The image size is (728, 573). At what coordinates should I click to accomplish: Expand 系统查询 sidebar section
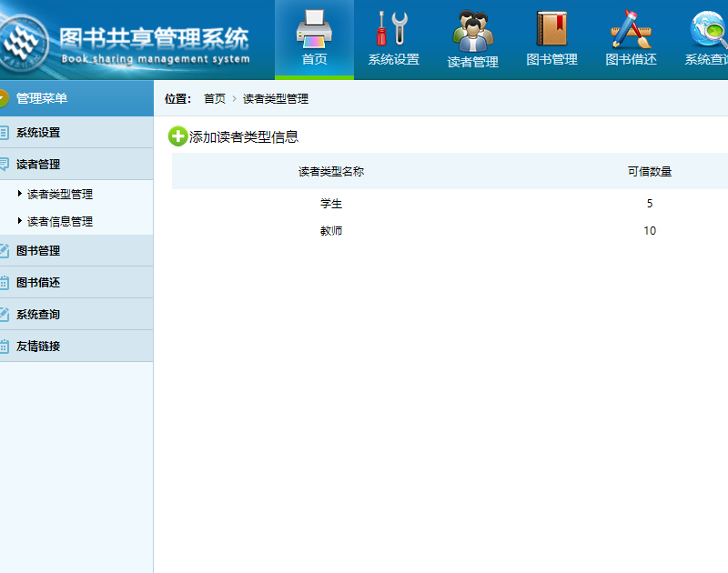coord(38,315)
